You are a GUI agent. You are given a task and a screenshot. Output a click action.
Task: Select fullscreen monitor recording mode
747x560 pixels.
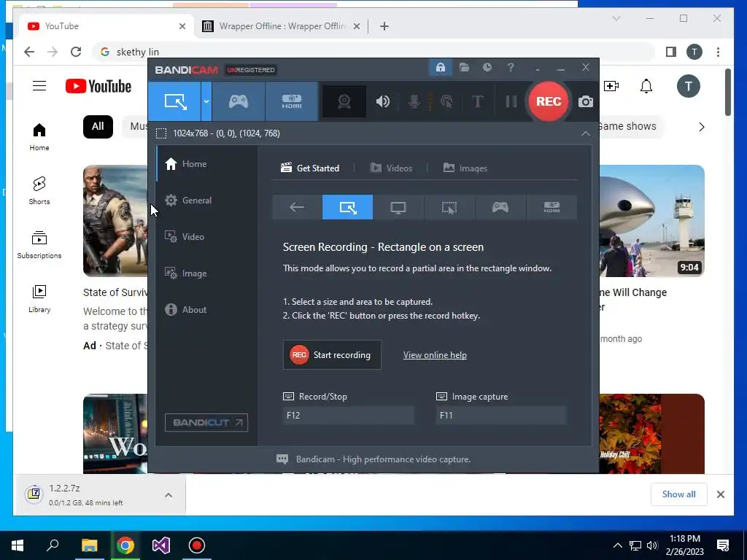(398, 207)
